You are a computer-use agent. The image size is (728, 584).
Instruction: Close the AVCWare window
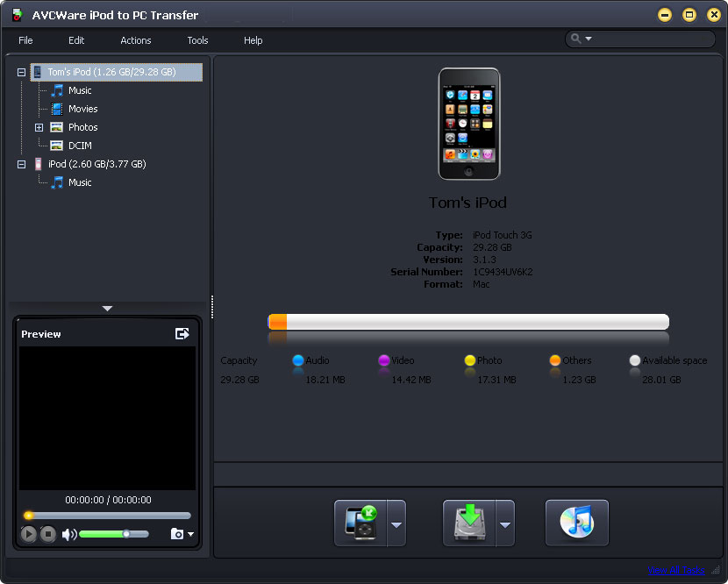tap(714, 15)
